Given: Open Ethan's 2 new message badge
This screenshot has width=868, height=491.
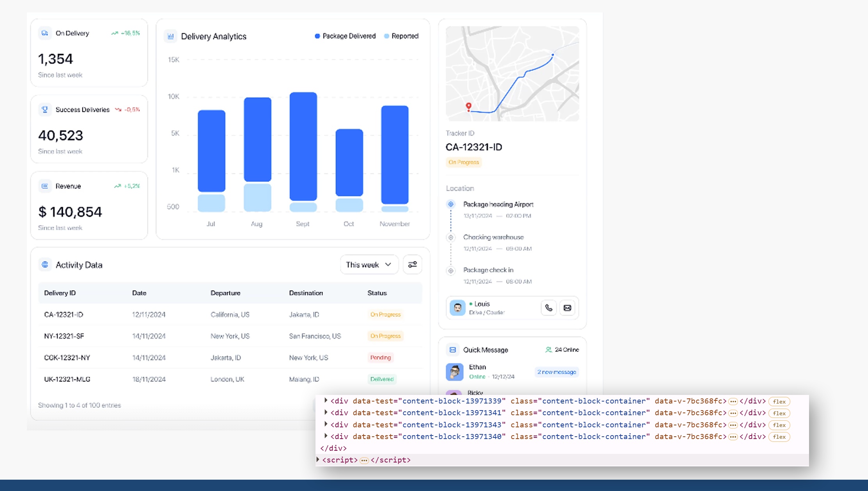Looking at the screenshot, I should tap(556, 372).
